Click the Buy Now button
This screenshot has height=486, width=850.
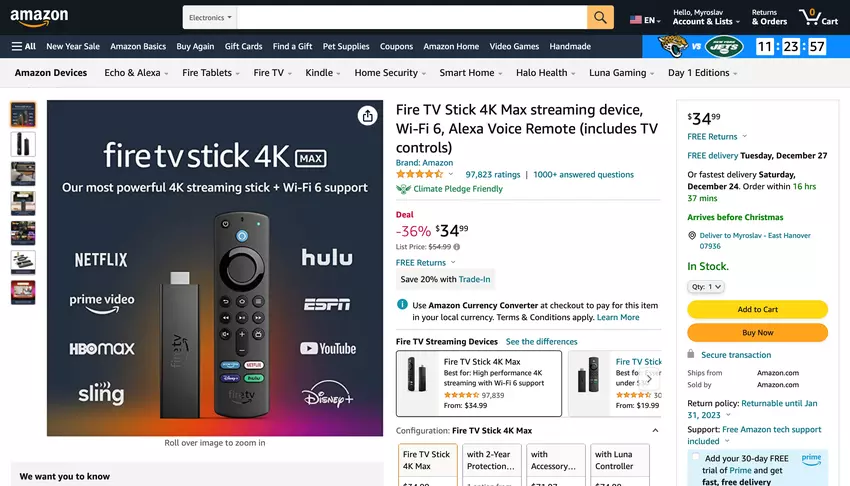[757, 332]
